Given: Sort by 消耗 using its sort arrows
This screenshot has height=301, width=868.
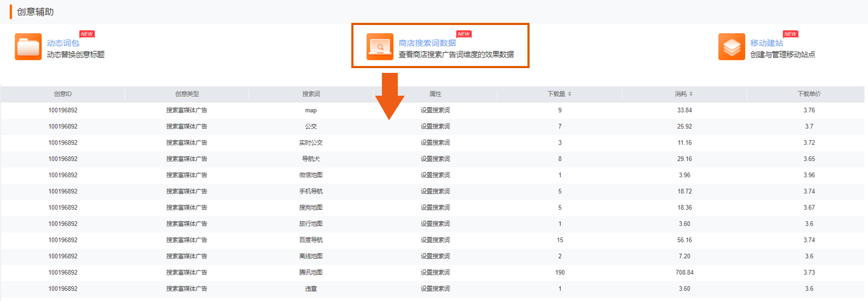Looking at the screenshot, I should (x=691, y=94).
